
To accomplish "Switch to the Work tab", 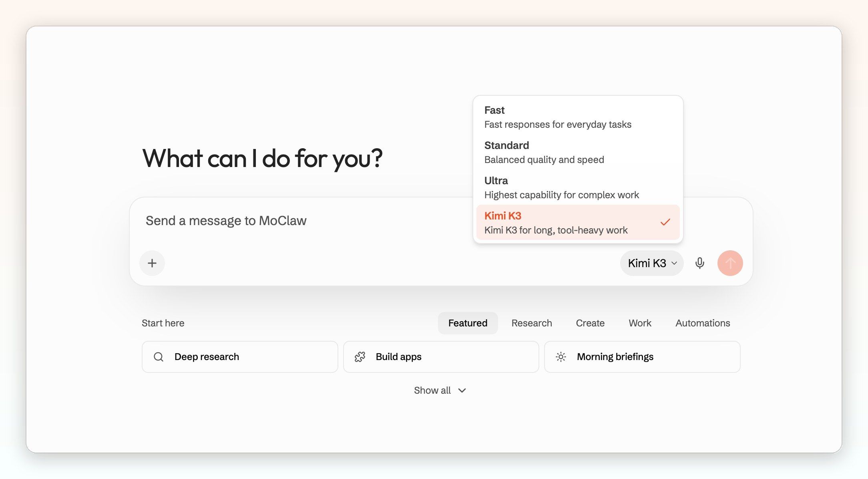I will pyautogui.click(x=640, y=323).
